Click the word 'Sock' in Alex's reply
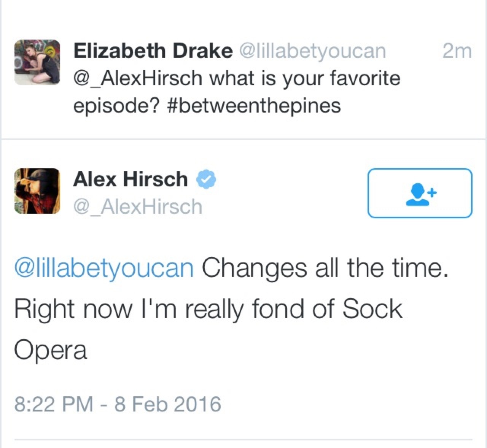The height and width of the screenshot is (448, 487). [x=372, y=309]
